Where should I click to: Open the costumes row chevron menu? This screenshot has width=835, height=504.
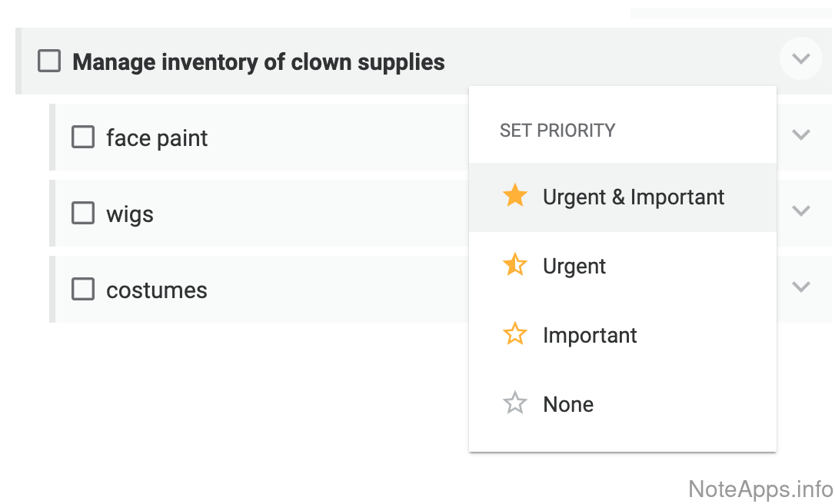pyautogui.click(x=801, y=287)
